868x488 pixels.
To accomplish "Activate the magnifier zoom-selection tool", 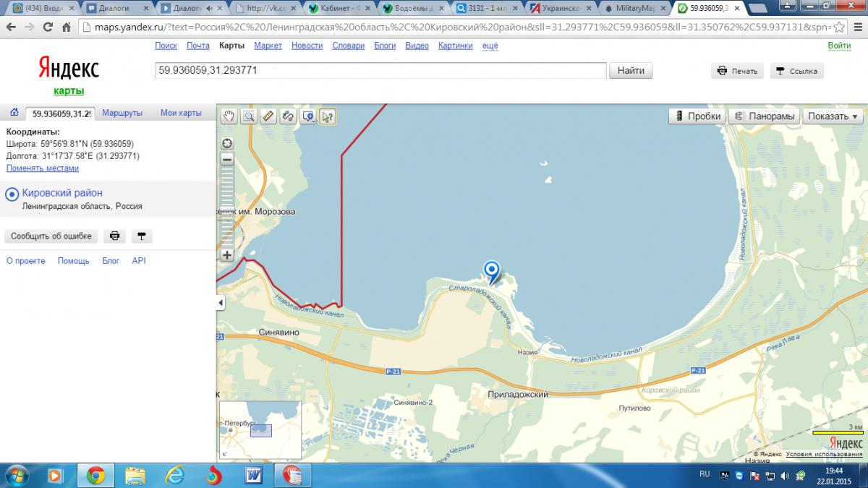I will coord(249,116).
